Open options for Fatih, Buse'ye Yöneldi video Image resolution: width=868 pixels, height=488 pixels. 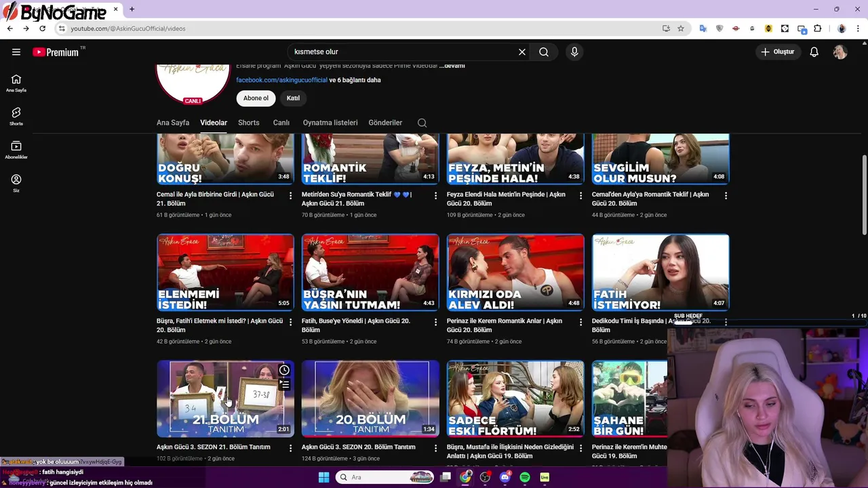(x=435, y=322)
